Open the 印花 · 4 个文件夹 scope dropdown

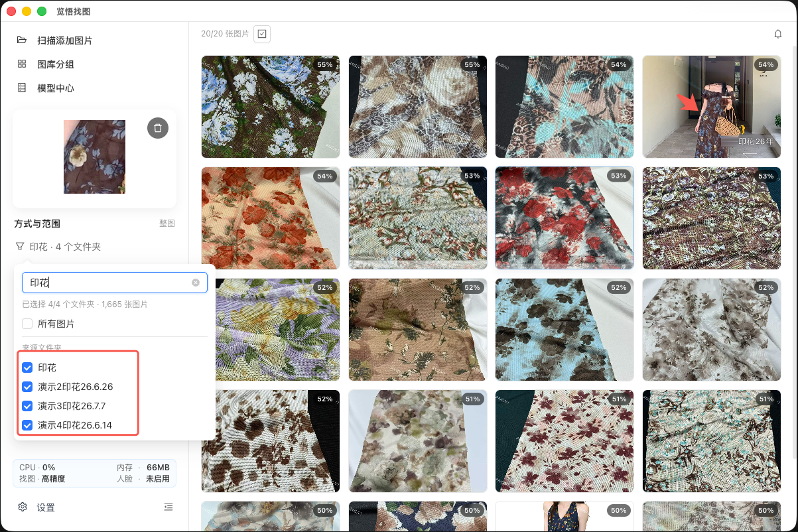(x=58, y=247)
